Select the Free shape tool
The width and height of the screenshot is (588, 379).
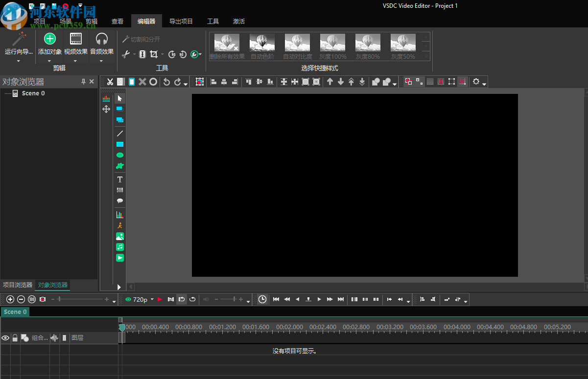(119, 166)
